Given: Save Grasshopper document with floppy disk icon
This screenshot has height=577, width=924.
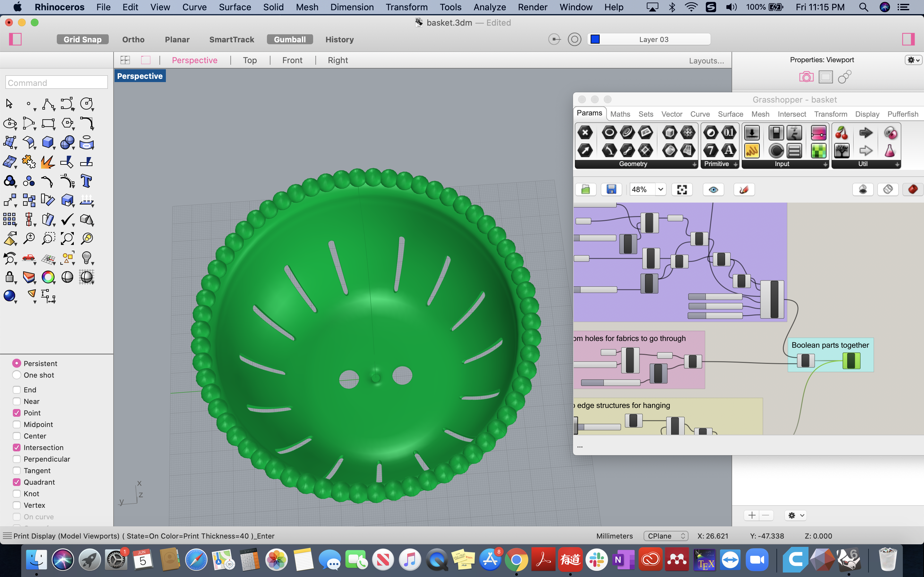Looking at the screenshot, I should (611, 189).
